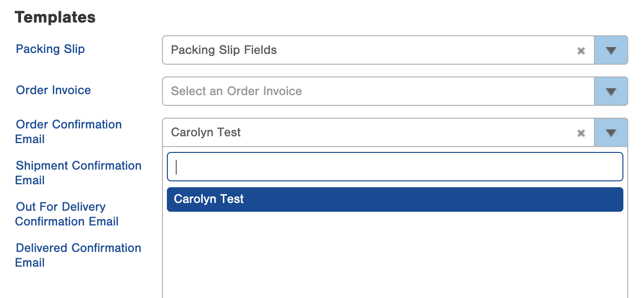644x298 pixels.
Task: Click the Templates section heading
Action: (x=55, y=17)
